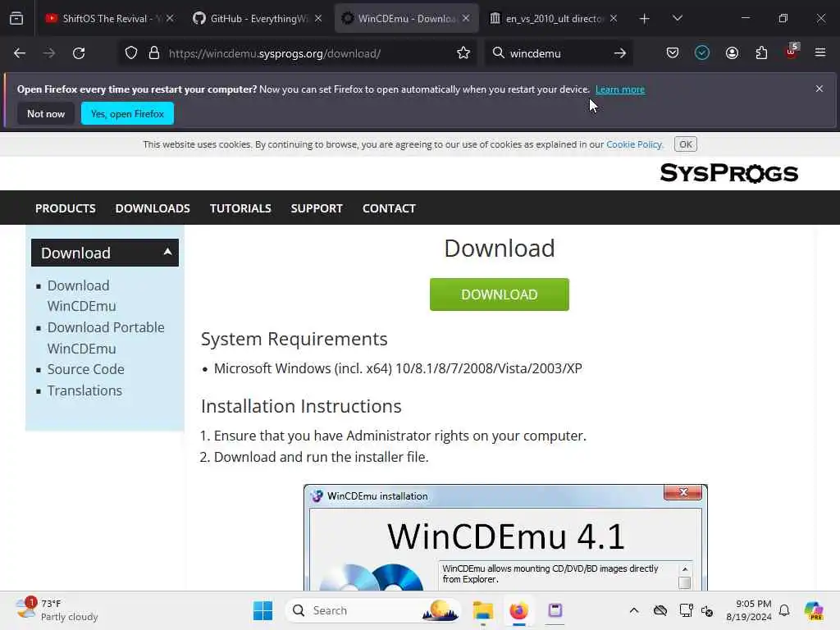Viewport: 840px width, 630px height.
Task: Open SUPPORT menu
Action: click(317, 208)
